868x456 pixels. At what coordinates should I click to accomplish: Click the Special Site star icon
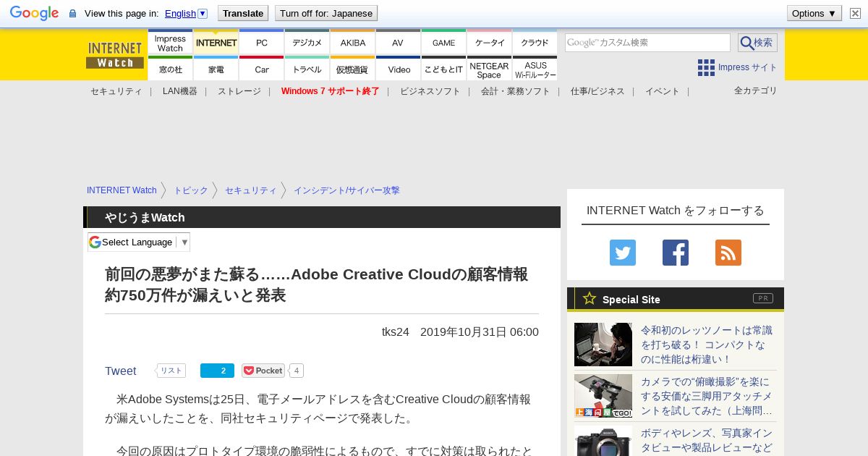[590, 298]
